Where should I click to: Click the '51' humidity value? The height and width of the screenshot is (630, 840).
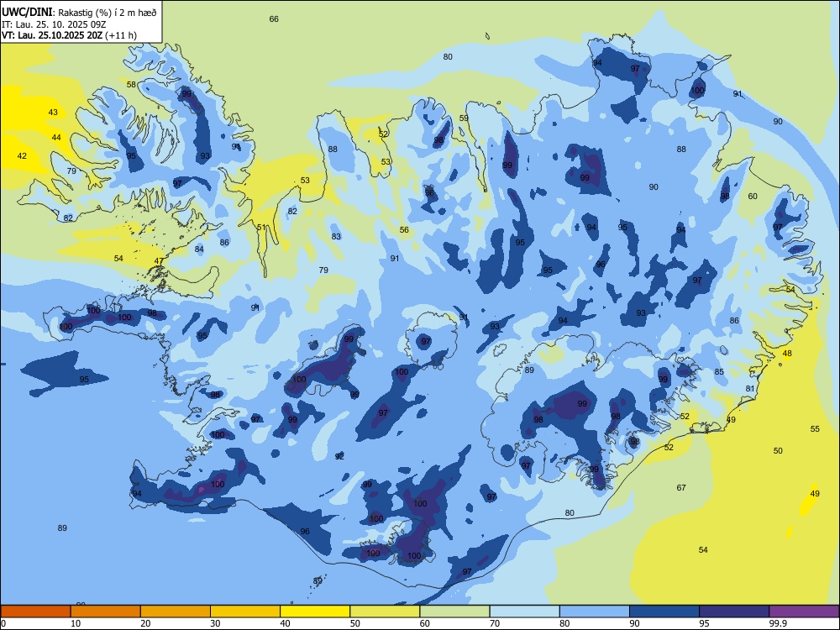click(x=261, y=227)
